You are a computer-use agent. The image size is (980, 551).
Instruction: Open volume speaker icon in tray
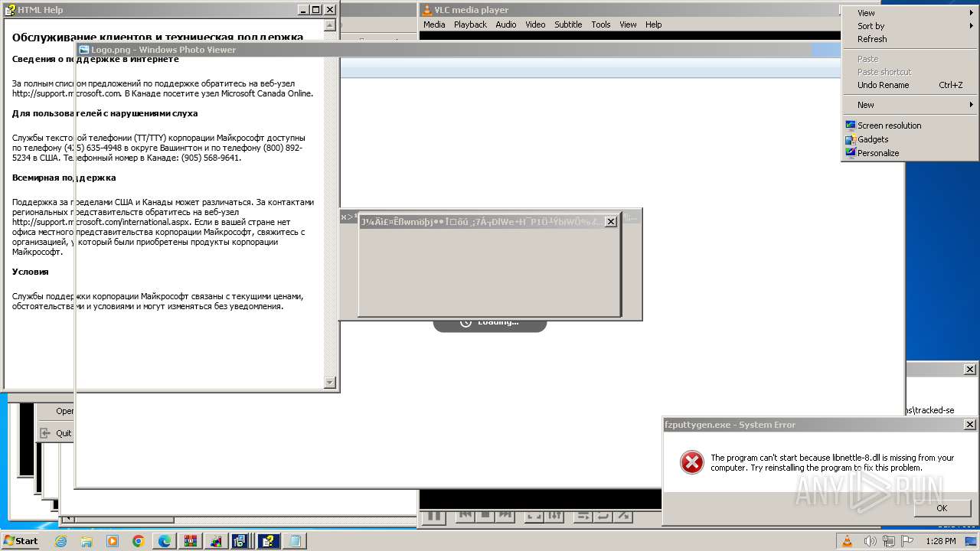(871, 541)
